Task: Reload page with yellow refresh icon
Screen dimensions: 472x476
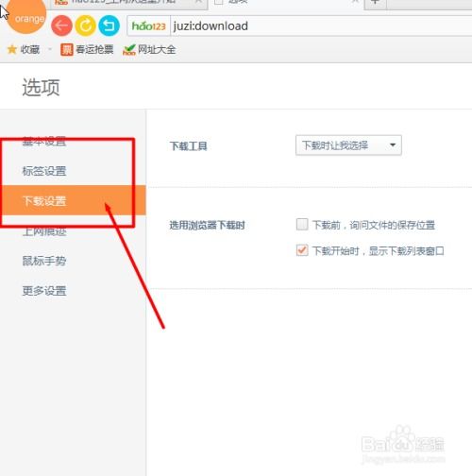Action: click(85, 25)
